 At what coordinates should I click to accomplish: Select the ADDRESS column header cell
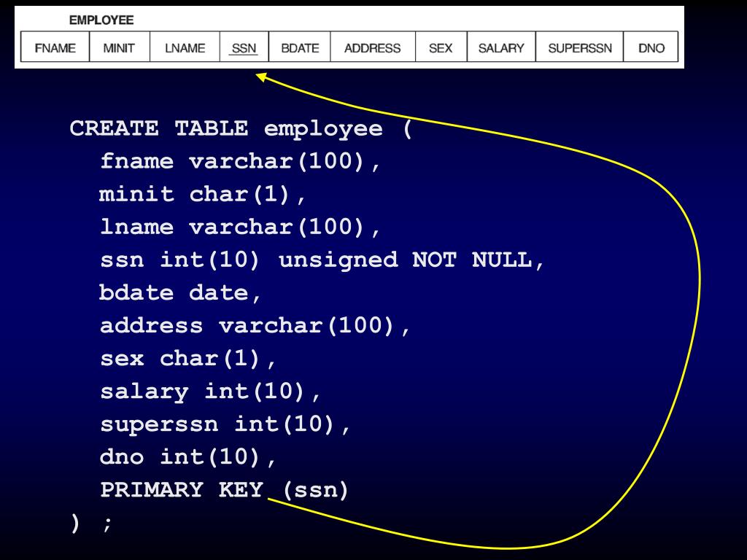(x=373, y=47)
